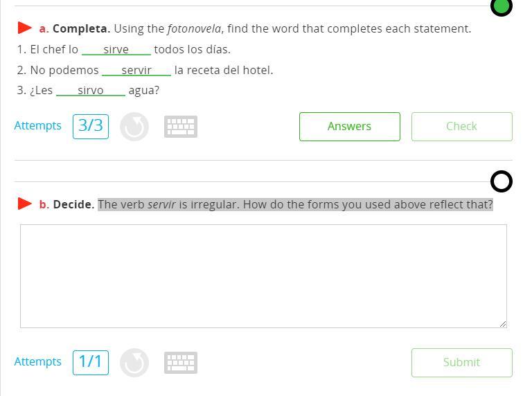This screenshot has width=532, height=396.
Task: Click the Attempts label in Completa section
Action: pos(37,125)
